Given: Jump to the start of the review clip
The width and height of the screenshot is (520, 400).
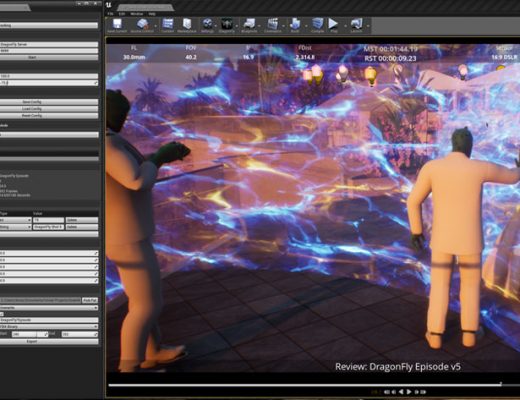Looking at the screenshot, I should (x=387, y=392).
